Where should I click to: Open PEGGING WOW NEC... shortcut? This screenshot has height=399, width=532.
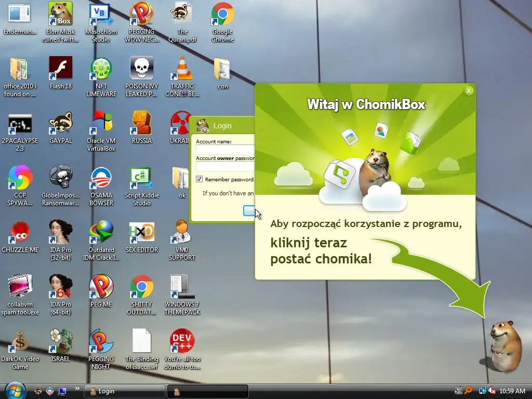point(141,22)
